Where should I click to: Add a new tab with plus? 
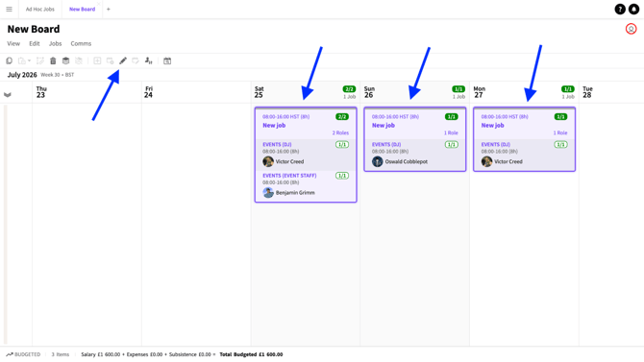coord(109,9)
